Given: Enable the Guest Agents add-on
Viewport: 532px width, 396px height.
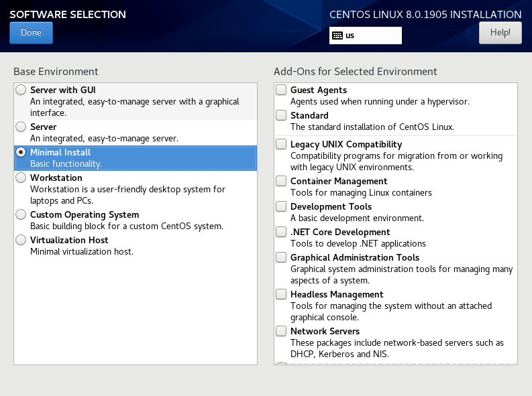Looking at the screenshot, I should click(281, 90).
